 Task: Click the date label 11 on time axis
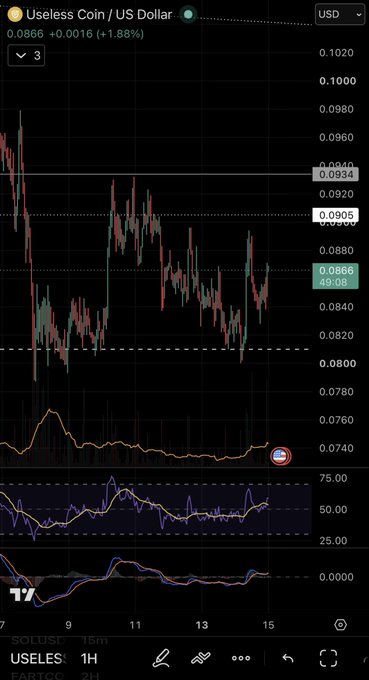pyautogui.click(x=136, y=625)
